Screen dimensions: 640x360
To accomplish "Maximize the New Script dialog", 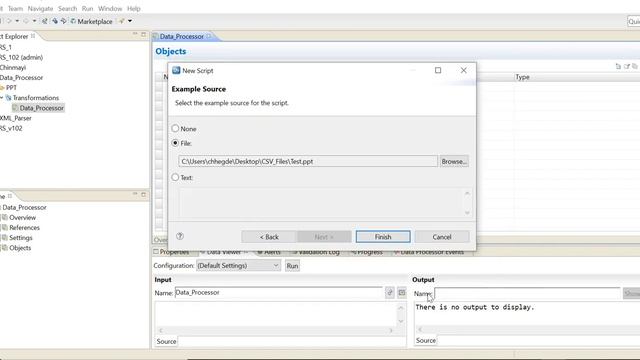I will [x=438, y=70].
